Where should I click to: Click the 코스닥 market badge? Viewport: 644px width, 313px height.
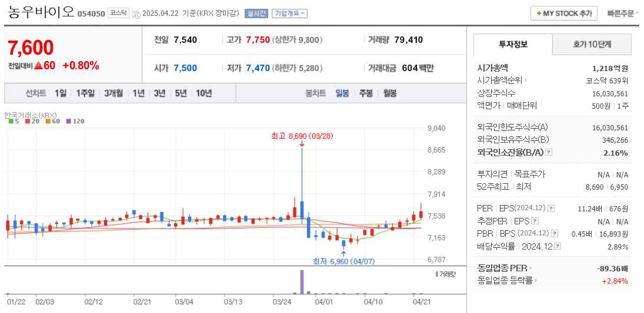coord(119,13)
